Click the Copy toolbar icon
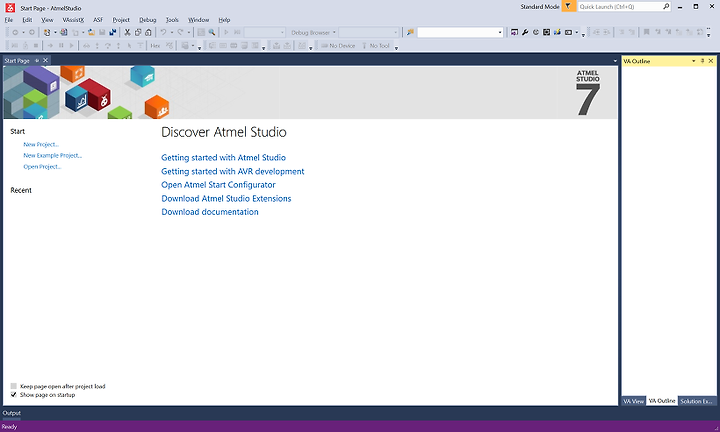Screen dimensions: 720x432 pyautogui.click(x=138, y=33)
